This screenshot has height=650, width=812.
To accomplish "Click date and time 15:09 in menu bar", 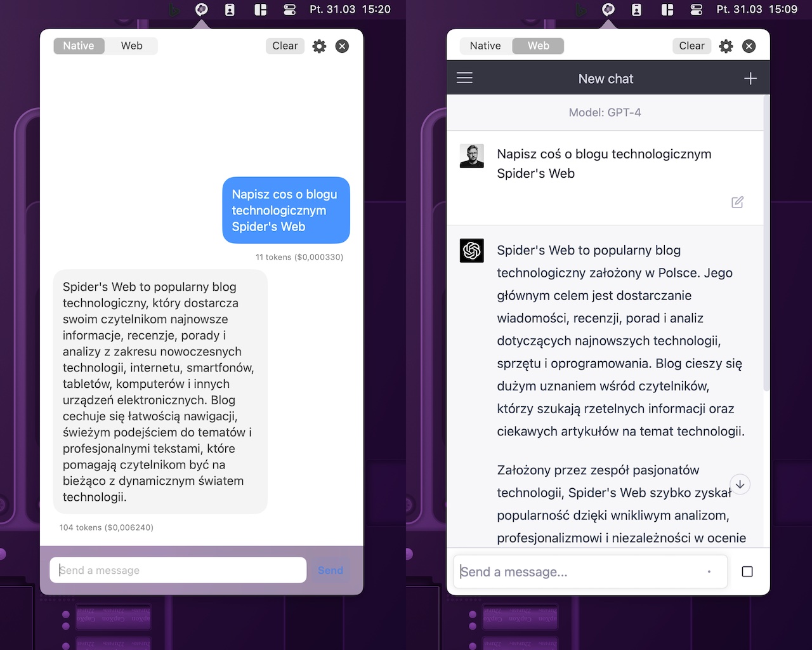I will point(757,10).
